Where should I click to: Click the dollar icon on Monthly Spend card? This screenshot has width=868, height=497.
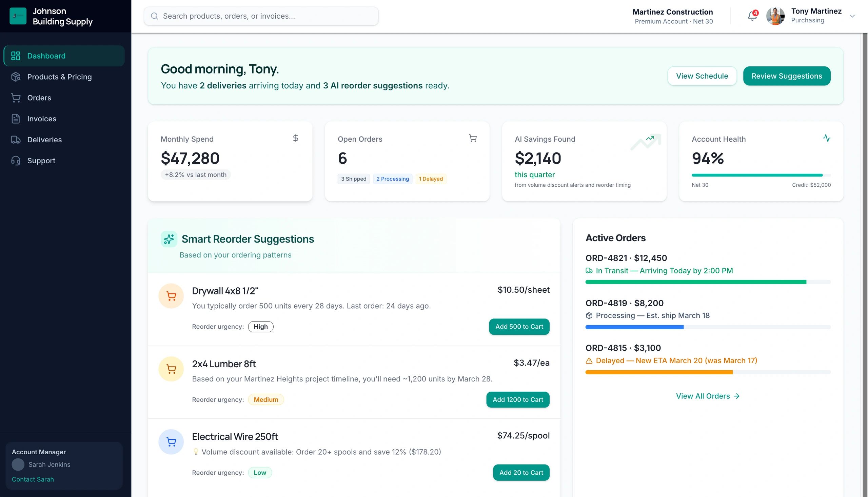tap(295, 138)
